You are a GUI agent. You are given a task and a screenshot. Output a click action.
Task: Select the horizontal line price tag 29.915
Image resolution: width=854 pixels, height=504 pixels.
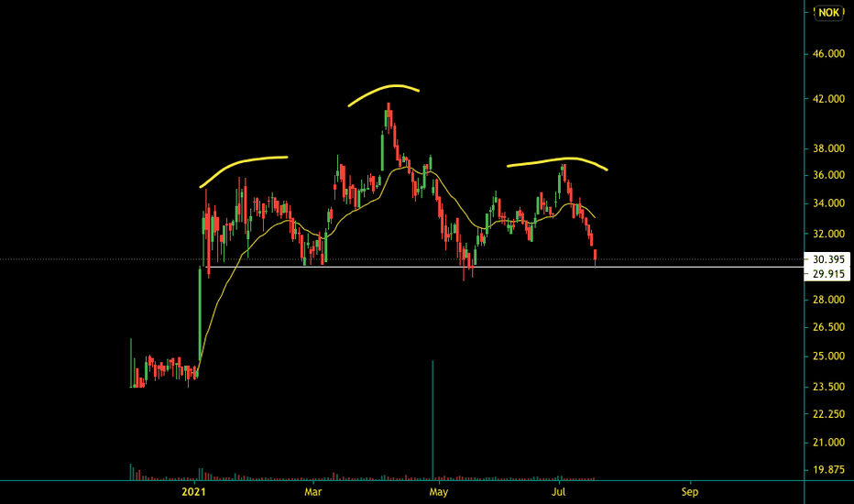(827, 274)
